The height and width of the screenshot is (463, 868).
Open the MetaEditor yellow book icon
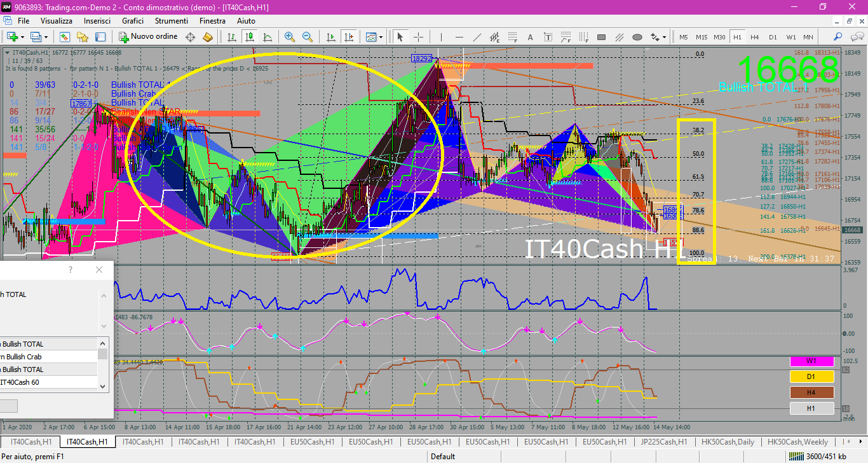207,37
